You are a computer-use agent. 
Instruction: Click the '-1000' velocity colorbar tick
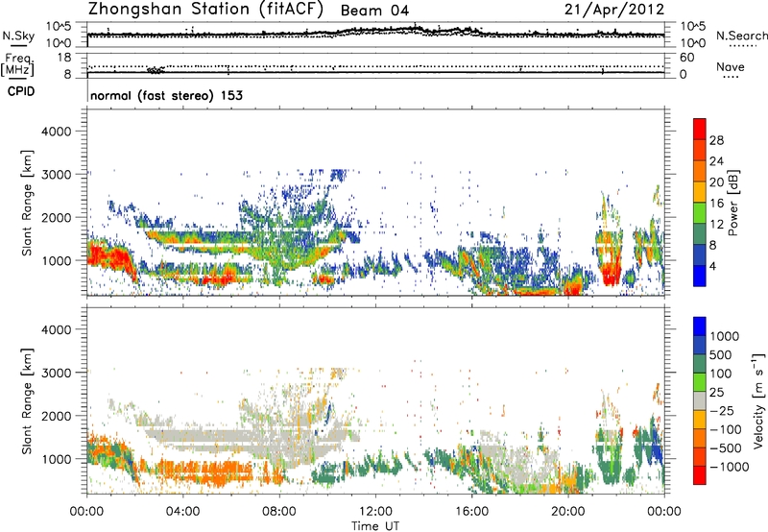tap(729, 467)
